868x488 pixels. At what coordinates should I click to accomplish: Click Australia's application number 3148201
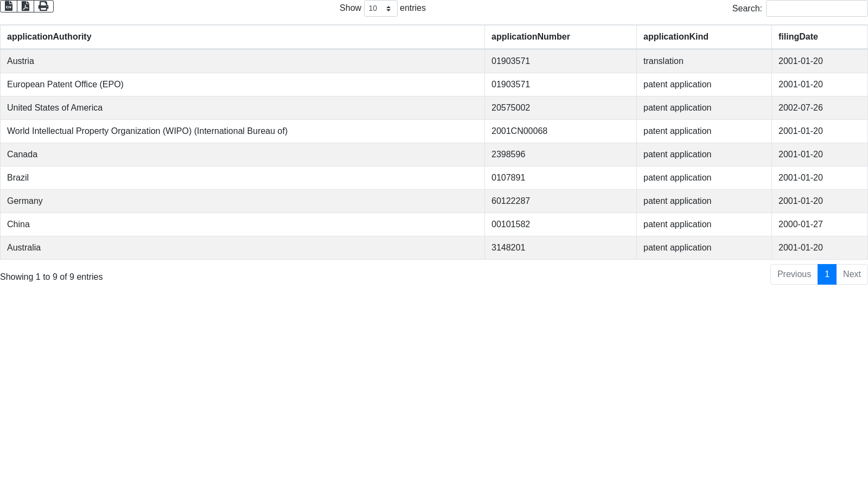(x=508, y=248)
